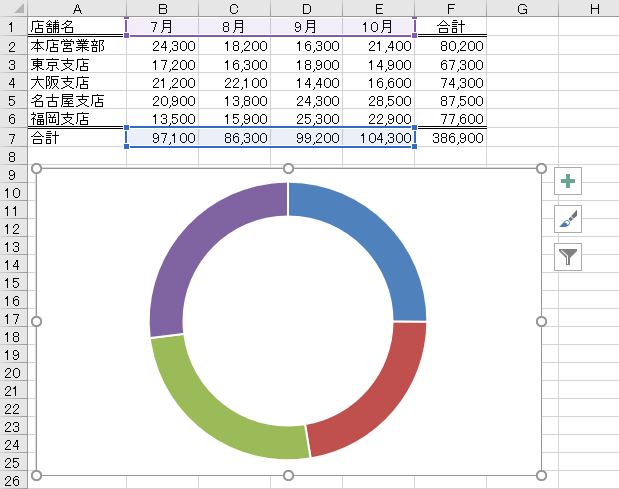
Task: Click chart left-middle sizing handle
Action: [x=36, y=322]
